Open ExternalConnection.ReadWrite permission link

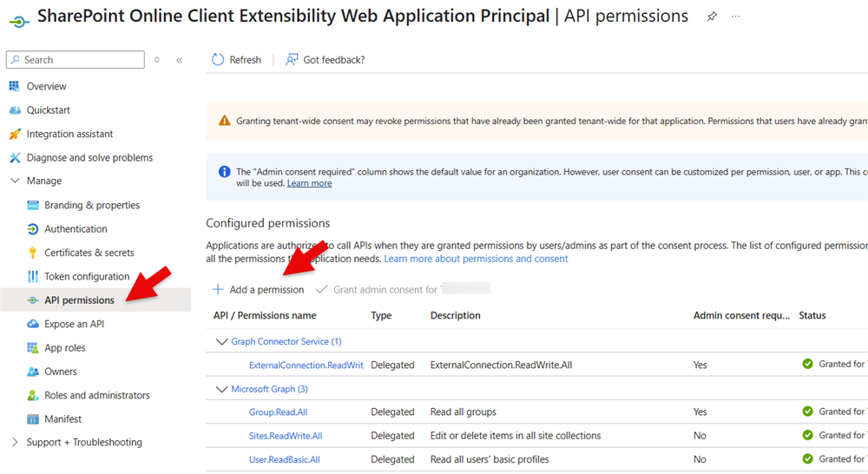click(x=306, y=365)
